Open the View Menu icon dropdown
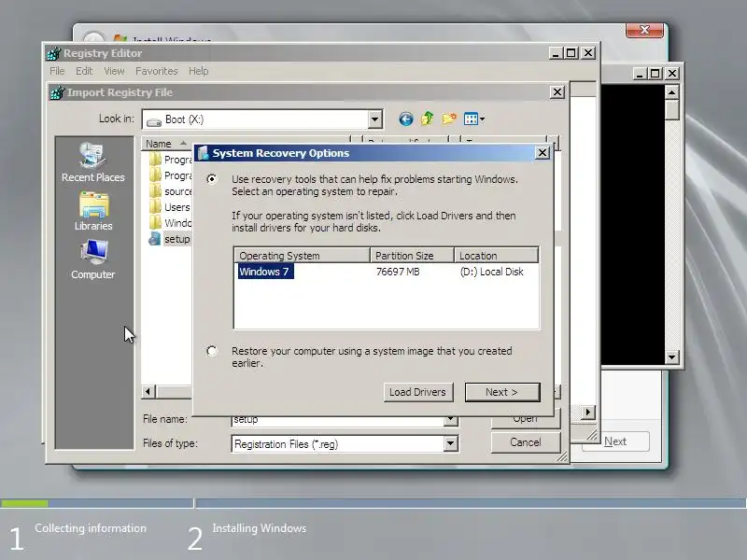The image size is (747, 560). coord(474,119)
